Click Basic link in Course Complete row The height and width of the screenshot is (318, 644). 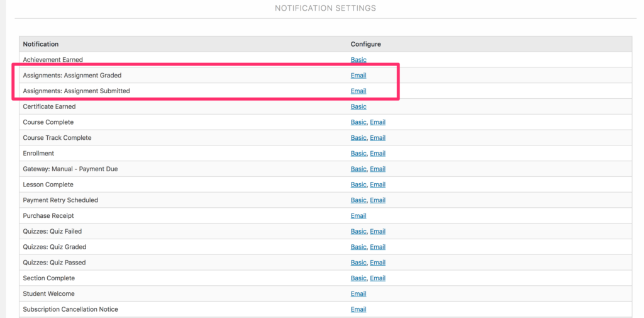coord(358,122)
